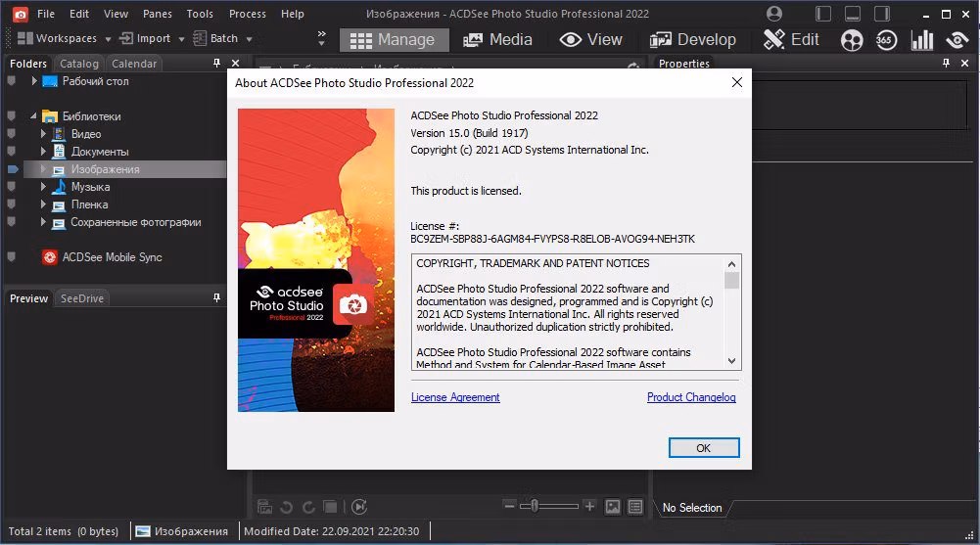Click scroll-up arrow in notices box
980x545 pixels.
click(732, 264)
